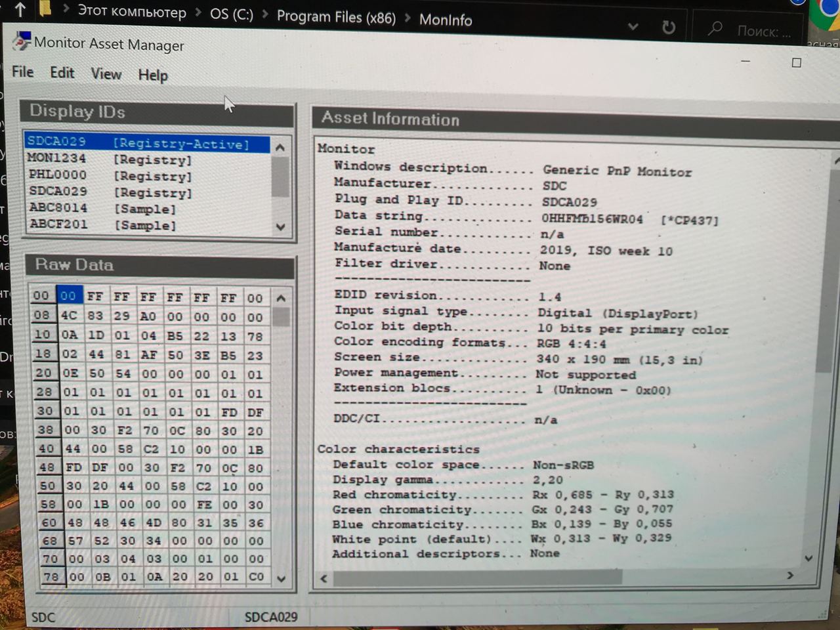Open the Edit menu
Screen dimensions: 840x630
point(62,73)
